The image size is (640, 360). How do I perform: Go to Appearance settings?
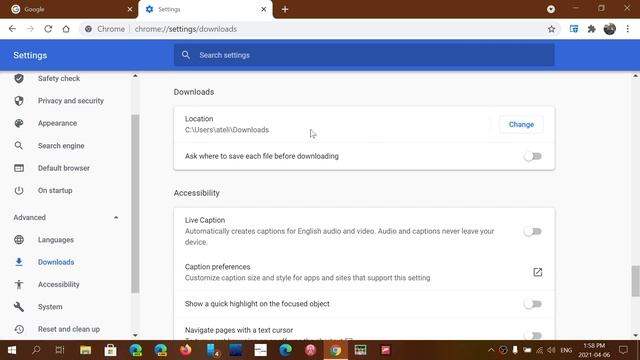point(58,123)
